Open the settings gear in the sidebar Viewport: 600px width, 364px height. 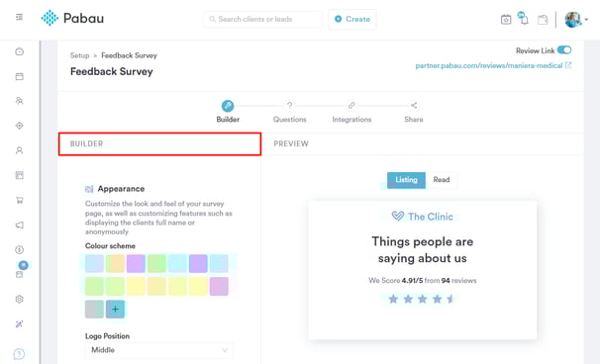tap(19, 299)
